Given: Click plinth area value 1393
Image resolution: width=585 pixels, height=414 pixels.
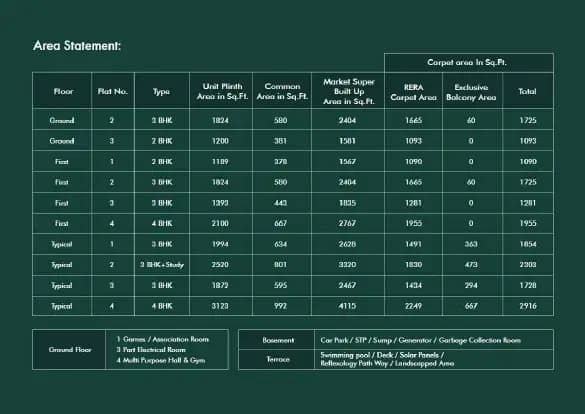Looking at the screenshot, I should coord(220,203).
